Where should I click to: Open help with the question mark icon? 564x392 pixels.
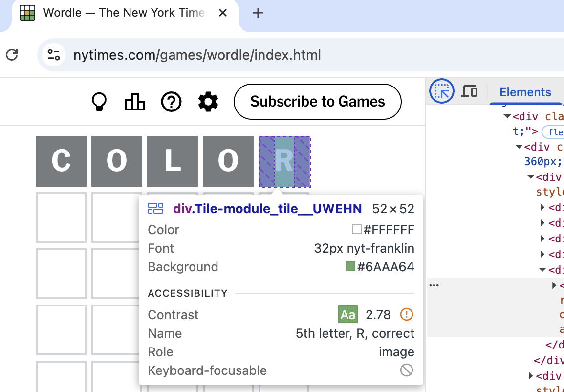171,102
